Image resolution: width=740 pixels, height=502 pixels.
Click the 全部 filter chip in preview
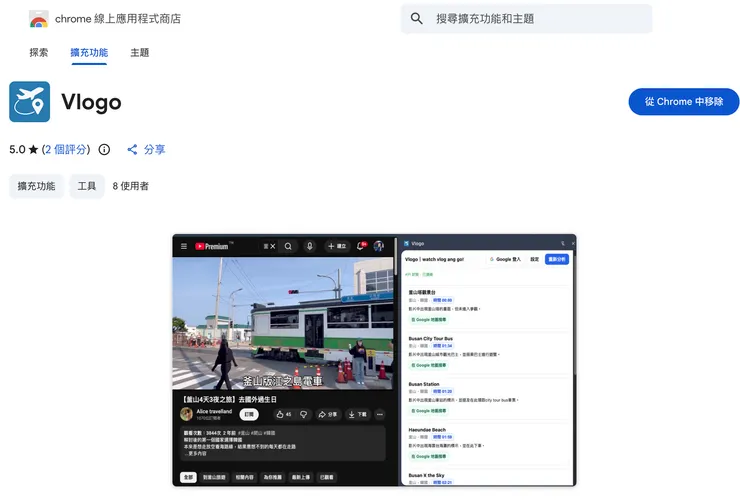pyautogui.click(x=188, y=477)
